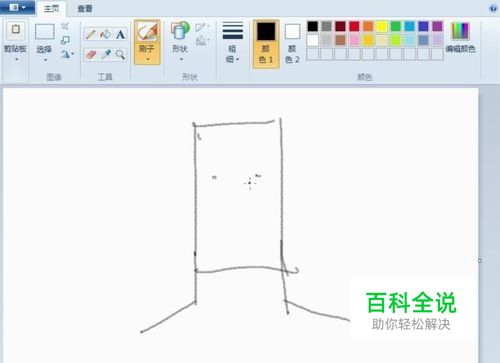Image resolution: width=500 pixels, height=363 pixels.
Task: Pick the black color swatch
Action: tap(313, 26)
